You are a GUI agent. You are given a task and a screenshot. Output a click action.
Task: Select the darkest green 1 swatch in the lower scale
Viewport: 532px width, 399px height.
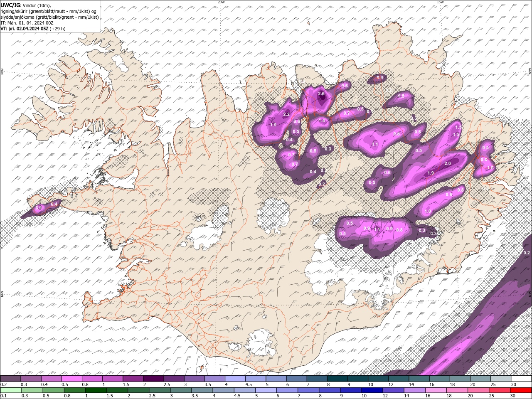pos(96,390)
